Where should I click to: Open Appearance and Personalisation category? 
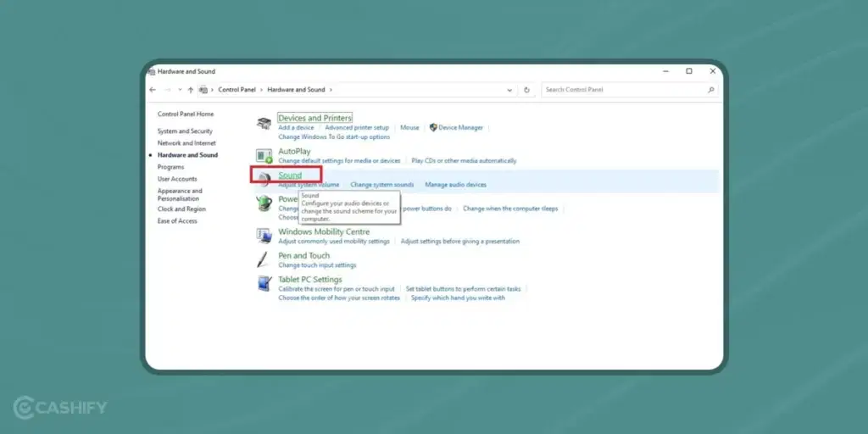[180, 194]
